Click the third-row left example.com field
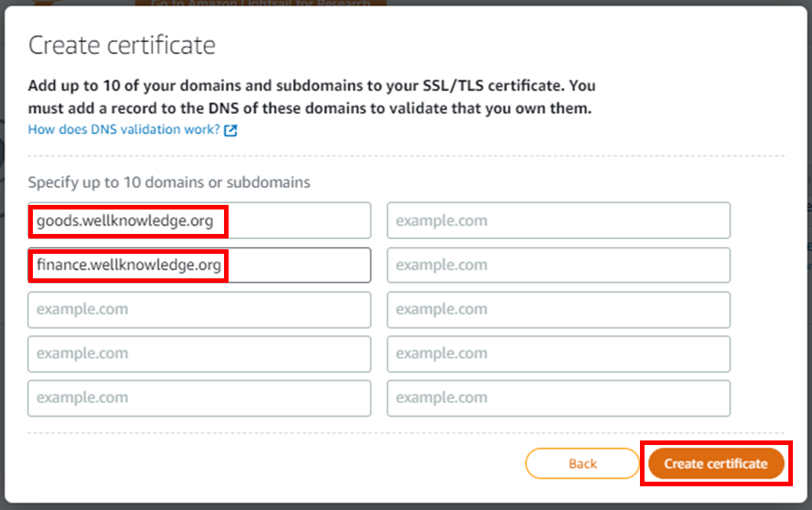The width and height of the screenshot is (812, 510). tap(200, 310)
